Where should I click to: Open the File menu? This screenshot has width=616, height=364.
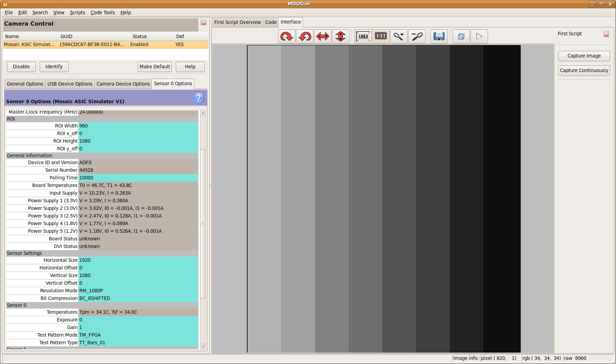pyautogui.click(x=9, y=12)
